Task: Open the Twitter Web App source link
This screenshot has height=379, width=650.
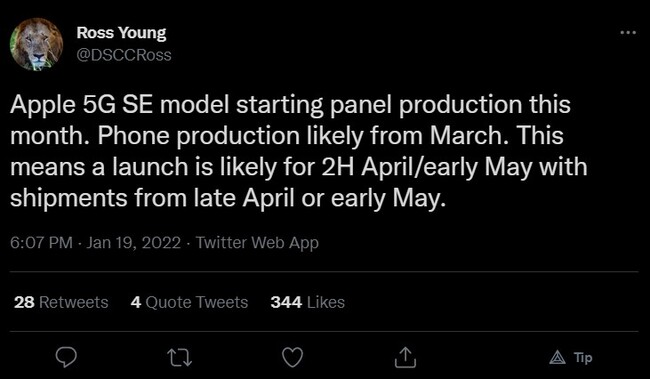Action: point(257,243)
